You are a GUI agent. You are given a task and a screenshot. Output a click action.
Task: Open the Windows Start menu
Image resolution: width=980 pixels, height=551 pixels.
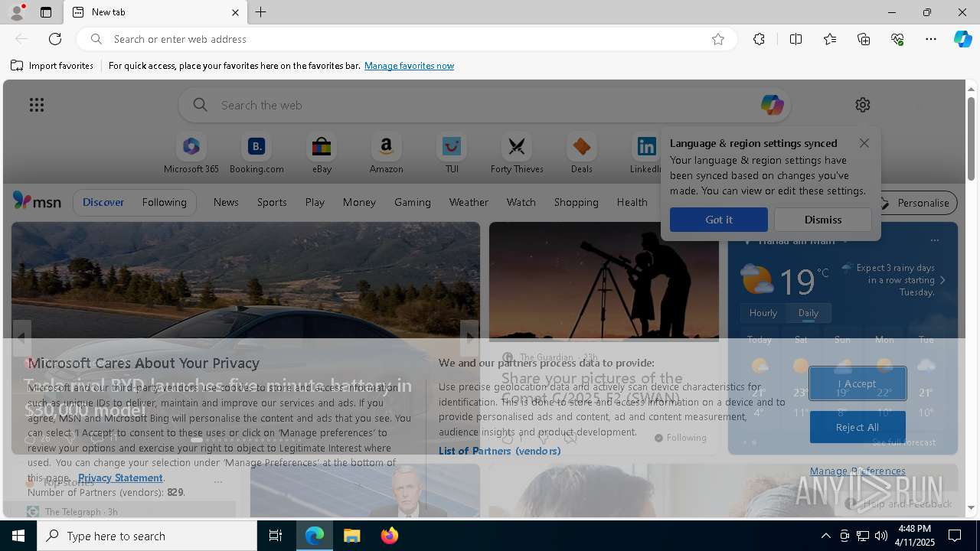coord(18,536)
